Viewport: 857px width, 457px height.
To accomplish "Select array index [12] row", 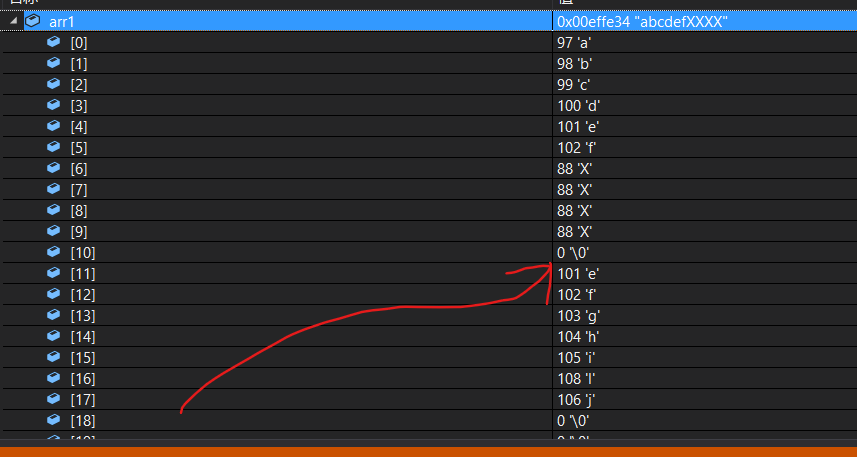I will point(428,294).
